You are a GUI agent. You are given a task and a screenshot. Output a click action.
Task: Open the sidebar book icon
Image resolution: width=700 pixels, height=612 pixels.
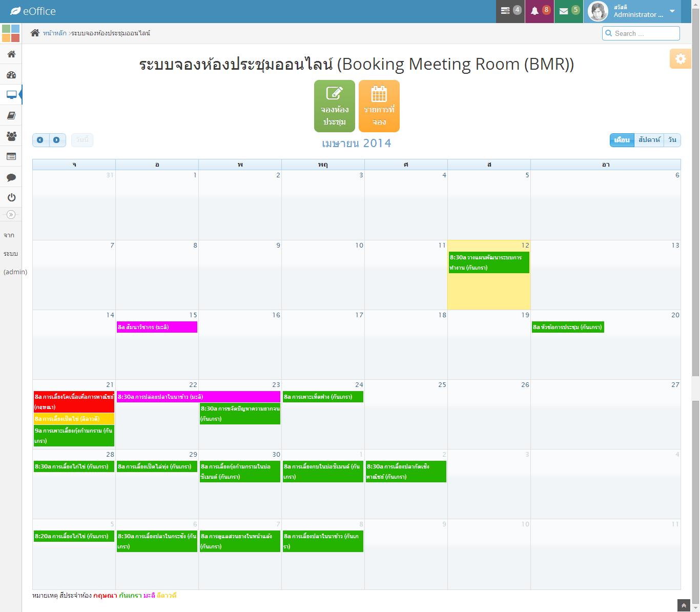[11, 115]
